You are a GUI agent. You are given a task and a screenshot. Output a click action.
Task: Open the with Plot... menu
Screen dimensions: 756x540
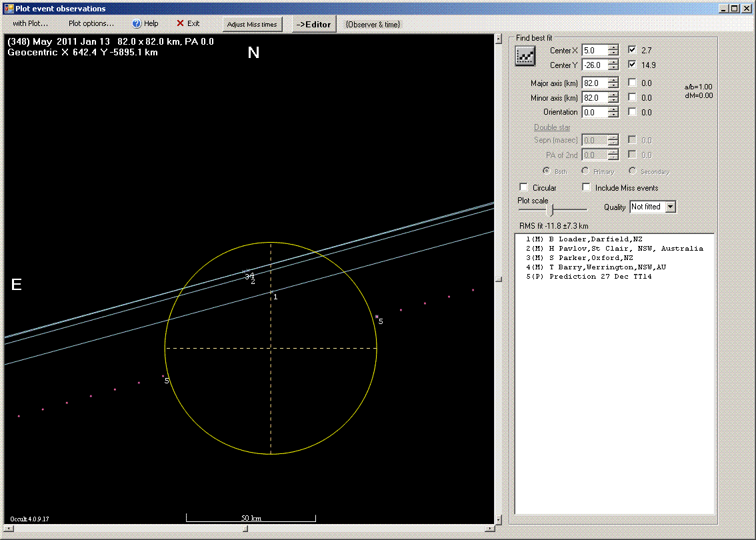pos(31,23)
